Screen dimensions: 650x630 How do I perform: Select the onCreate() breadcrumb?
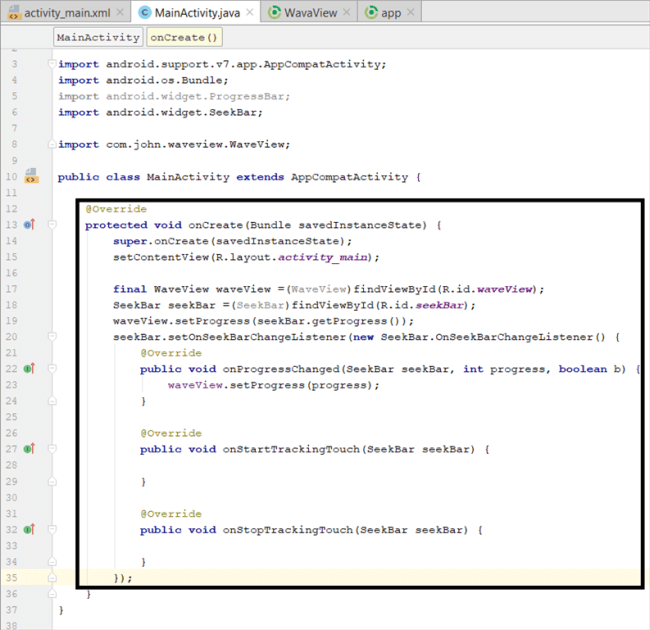point(185,37)
